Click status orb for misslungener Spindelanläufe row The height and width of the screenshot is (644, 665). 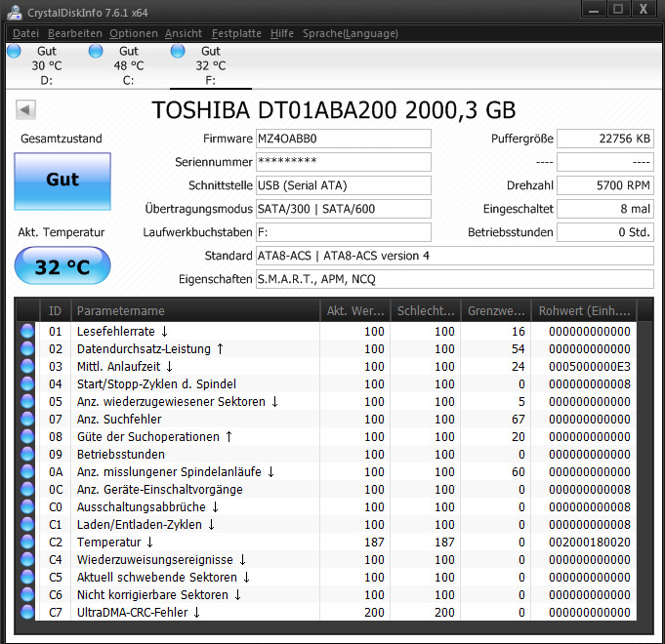27,471
